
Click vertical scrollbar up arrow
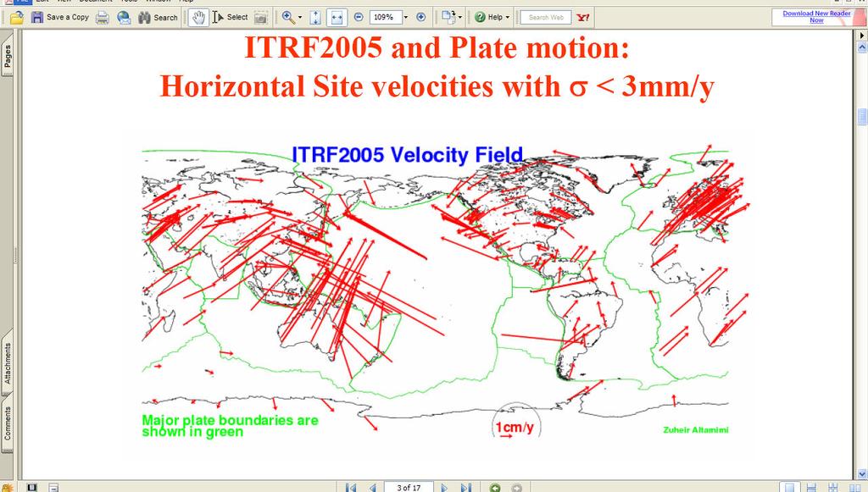pyautogui.click(x=862, y=48)
